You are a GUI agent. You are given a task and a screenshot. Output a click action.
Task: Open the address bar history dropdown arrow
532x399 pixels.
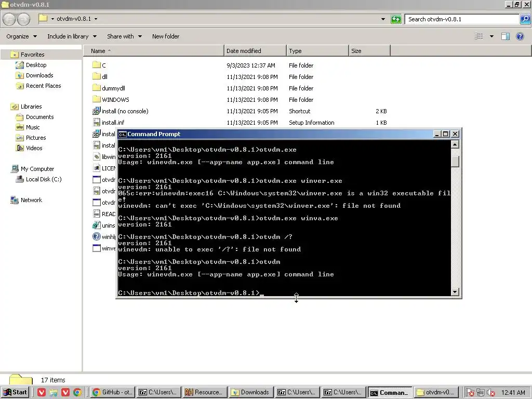383,19
